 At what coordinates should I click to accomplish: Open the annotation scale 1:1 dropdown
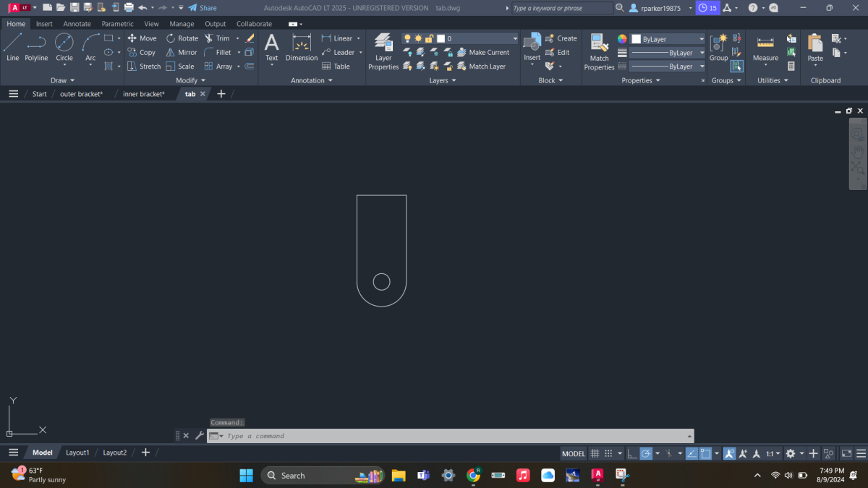773,453
